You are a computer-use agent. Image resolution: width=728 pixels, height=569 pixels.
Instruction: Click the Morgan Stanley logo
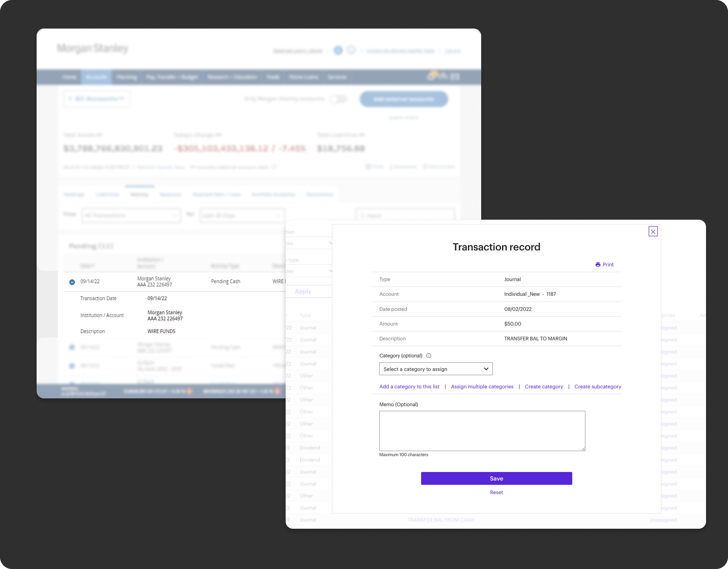tap(93, 48)
